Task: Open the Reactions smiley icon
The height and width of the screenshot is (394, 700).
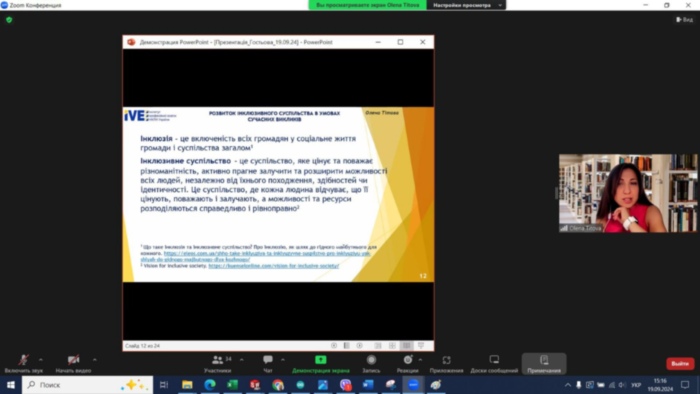Action: pyautogui.click(x=408, y=360)
